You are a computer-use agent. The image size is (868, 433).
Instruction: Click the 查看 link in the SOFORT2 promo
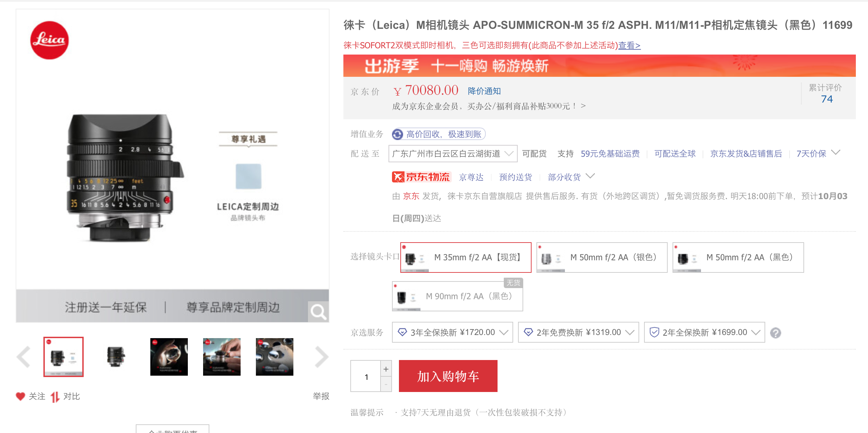click(x=629, y=46)
